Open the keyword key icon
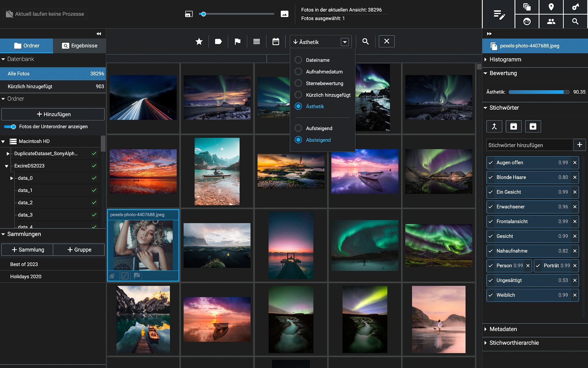 point(576,7)
